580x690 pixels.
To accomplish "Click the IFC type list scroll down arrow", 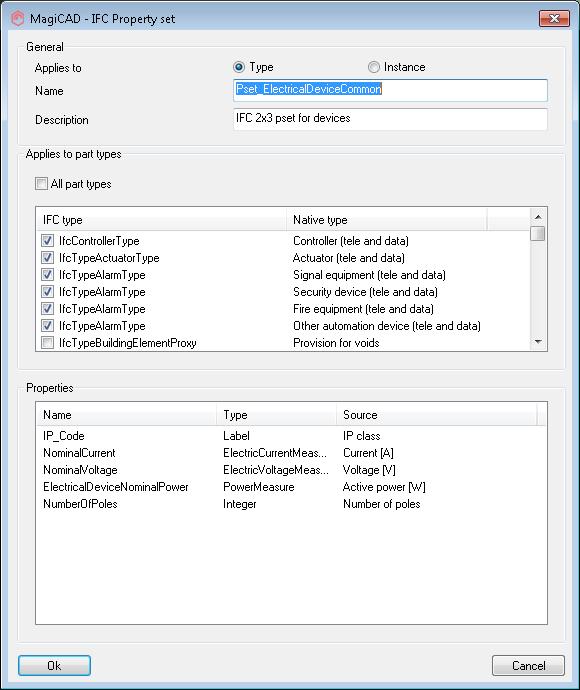I will (x=538, y=342).
